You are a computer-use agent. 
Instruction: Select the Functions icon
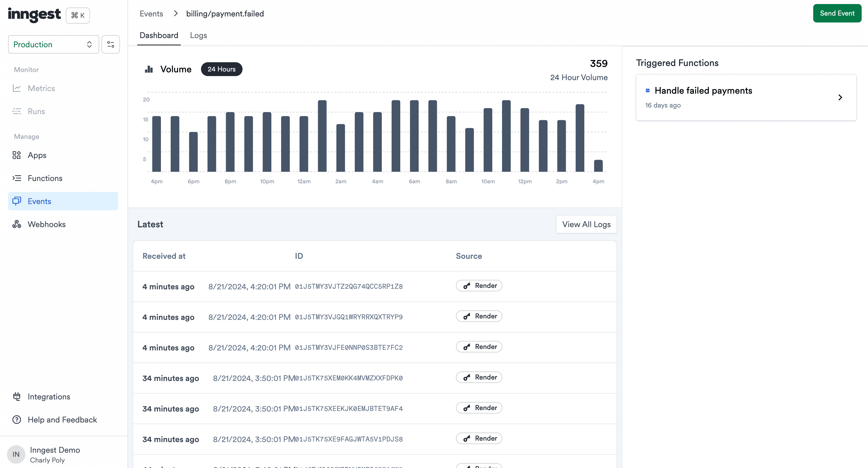[17, 178]
